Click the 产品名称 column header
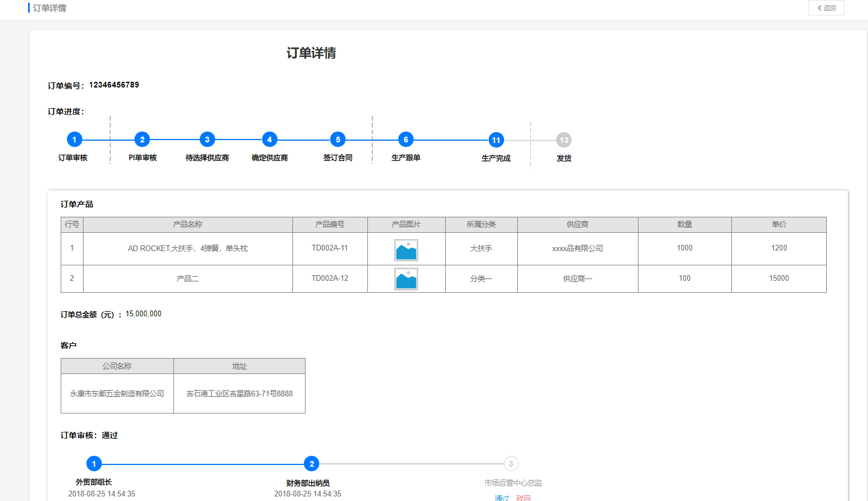Image resolution: width=868 pixels, height=501 pixels. [188, 225]
